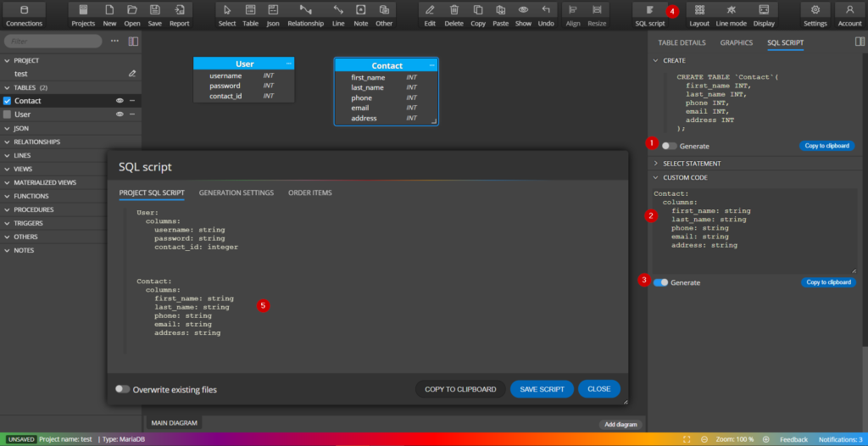Open GENERATION SETTINGS tab in dialog
868x446 pixels.
(x=236, y=192)
